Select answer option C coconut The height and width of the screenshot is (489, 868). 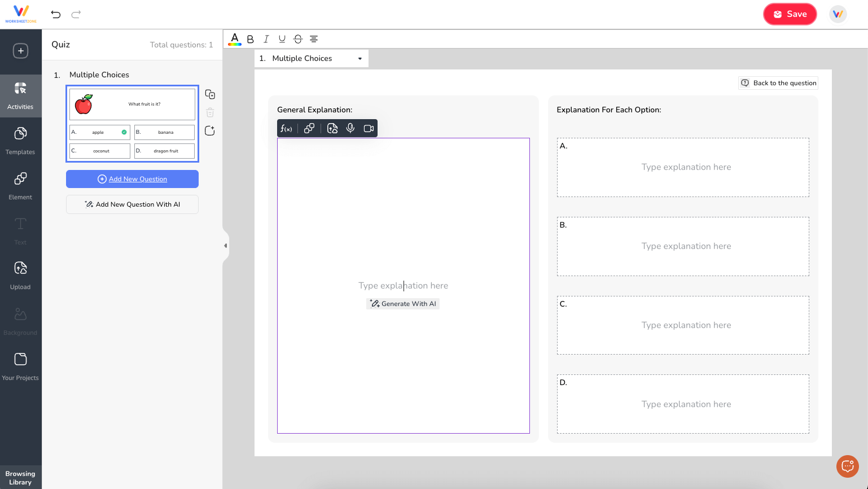coord(100,151)
